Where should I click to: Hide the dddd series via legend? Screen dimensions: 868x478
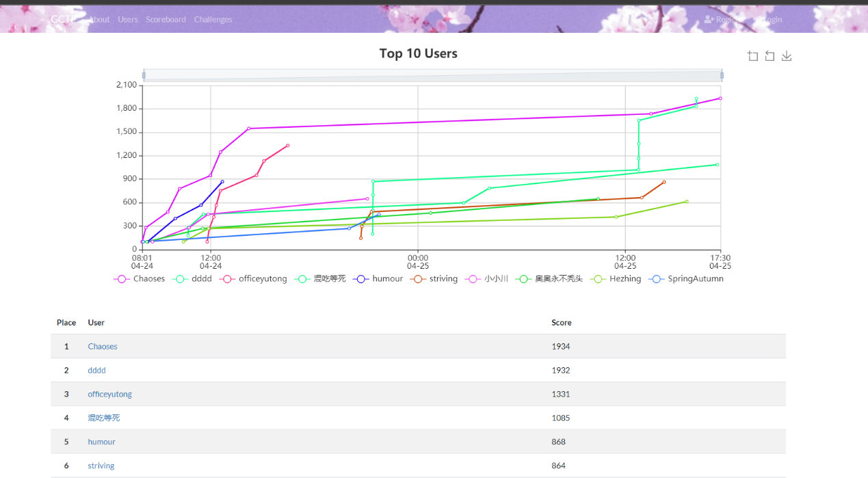click(181, 279)
